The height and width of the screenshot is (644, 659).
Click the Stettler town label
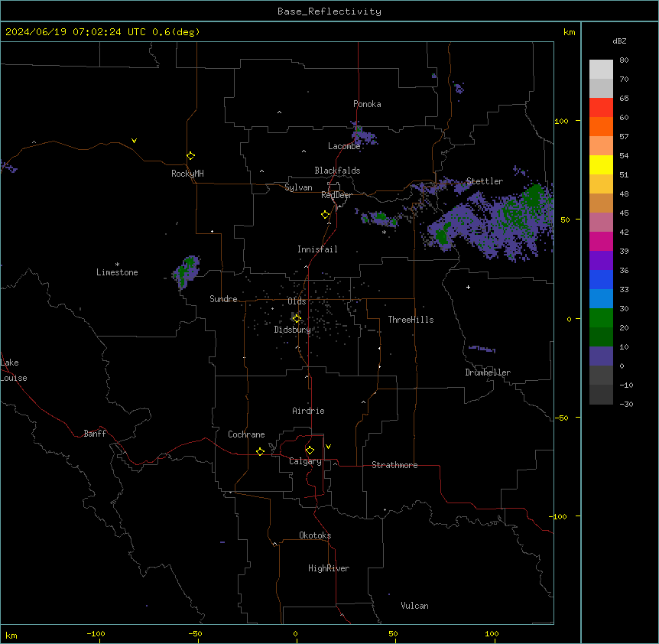[x=485, y=181]
